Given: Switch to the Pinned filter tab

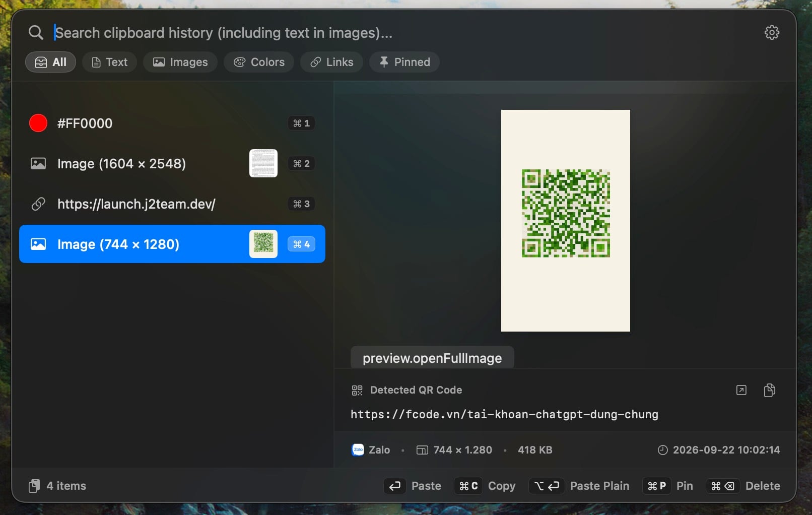Looking at the screenshot, I should (404, 62).
